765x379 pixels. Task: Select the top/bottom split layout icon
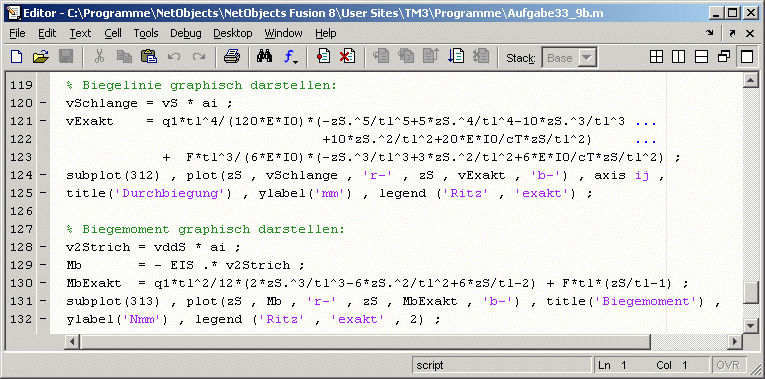701,57
